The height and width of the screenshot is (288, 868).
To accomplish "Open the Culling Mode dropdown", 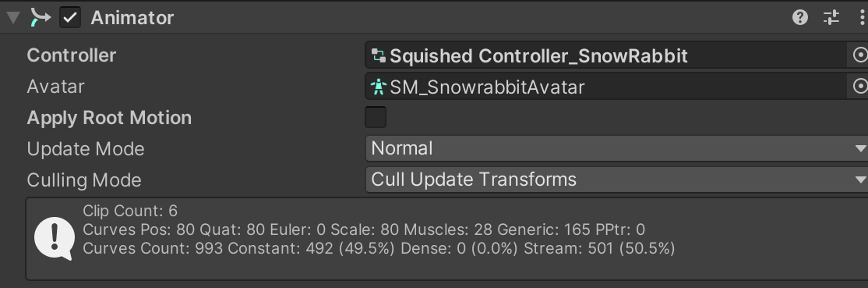I will pos(616,180).
